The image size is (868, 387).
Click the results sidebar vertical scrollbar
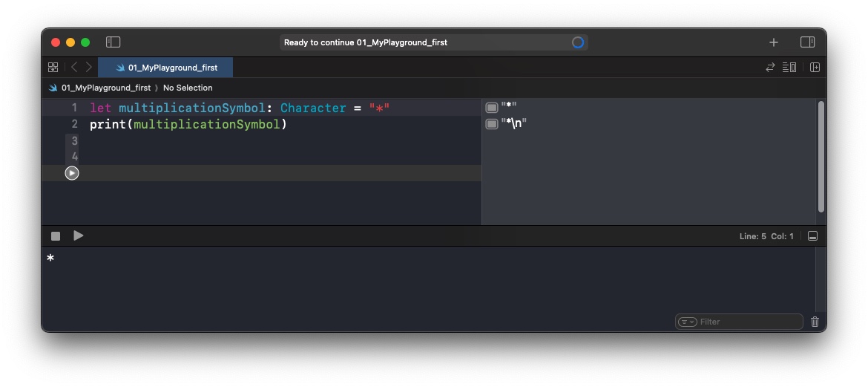[x=821, y=156]
